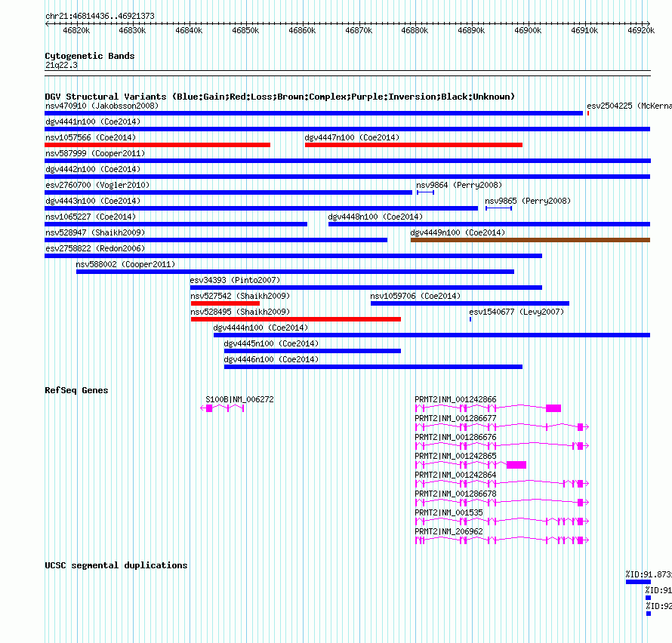Screen dimensions: 672x643
Task: Click the PRMT2|NM_001286678 transcript label
Action: 455,494
